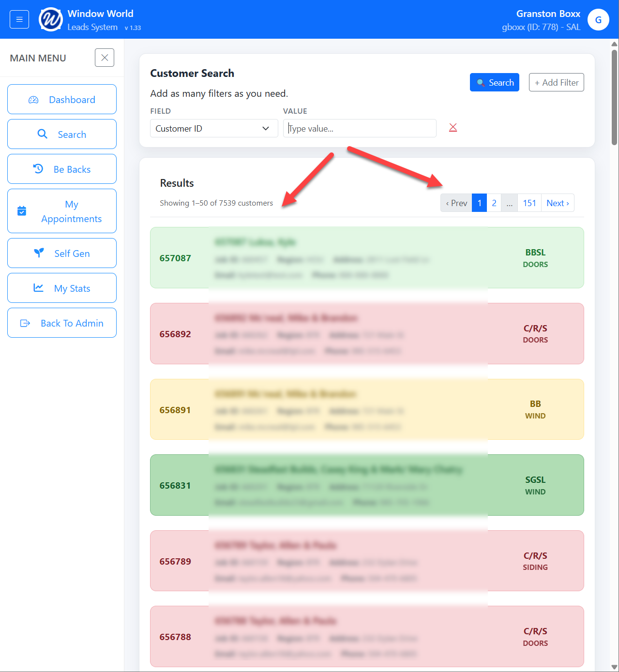This screenshot has width=619, height=672.
Task: Click C/R/S SIDING status on 656789 card
Action: (535, 561)
